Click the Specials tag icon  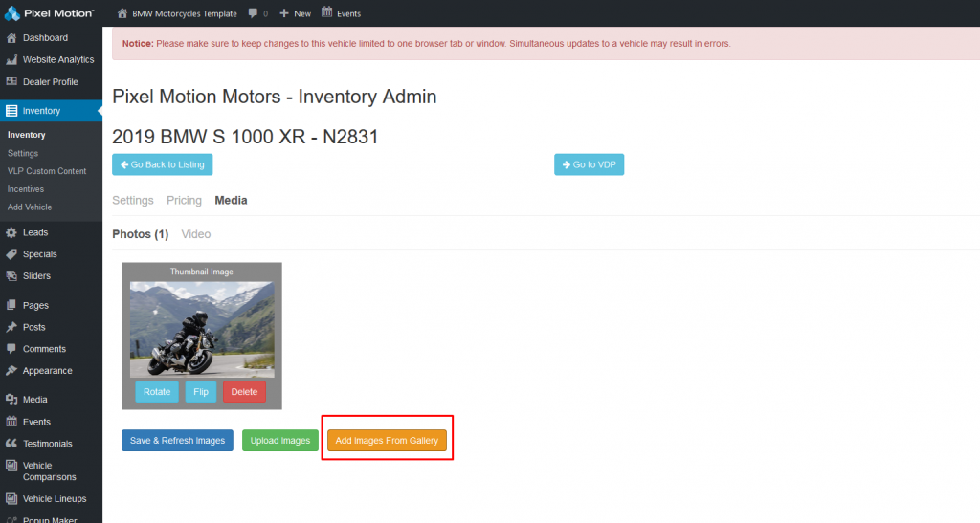pos(11,254)
